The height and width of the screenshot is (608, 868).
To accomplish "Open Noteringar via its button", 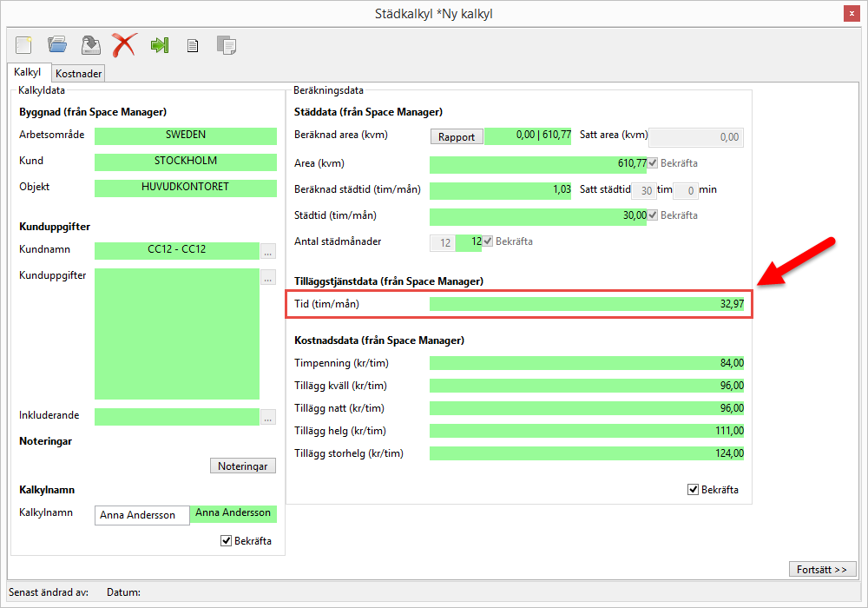I will [243, 466].
